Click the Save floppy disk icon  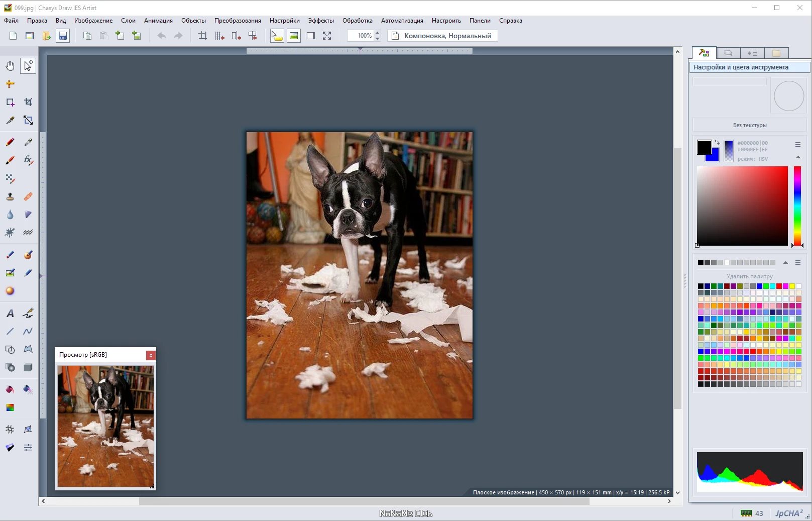(62, 36)
